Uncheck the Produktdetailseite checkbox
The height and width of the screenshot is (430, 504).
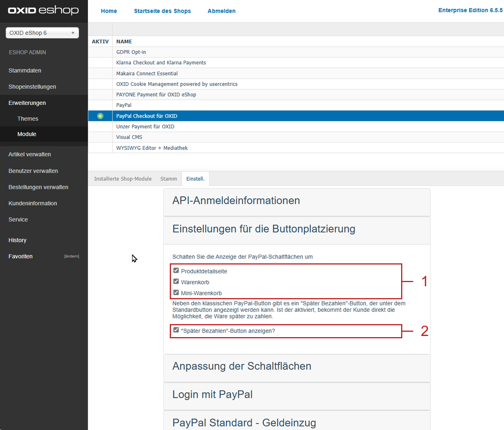coord(176,271)
